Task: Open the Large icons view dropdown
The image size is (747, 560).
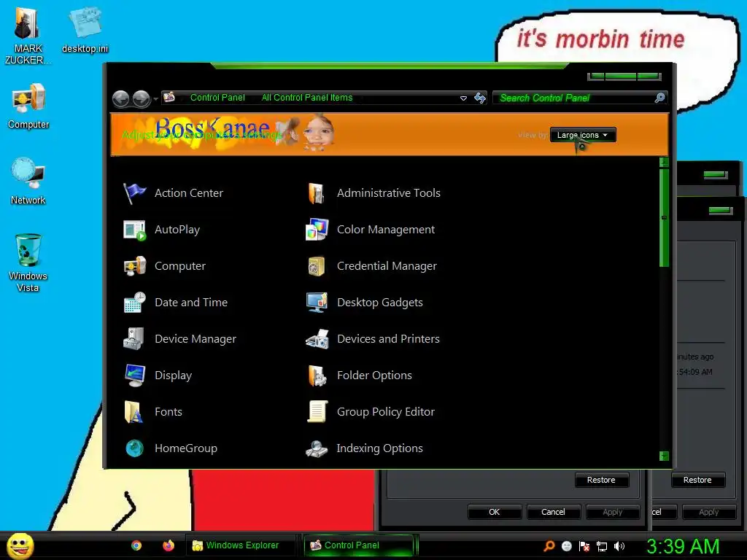Action: [x=583, y=135]
